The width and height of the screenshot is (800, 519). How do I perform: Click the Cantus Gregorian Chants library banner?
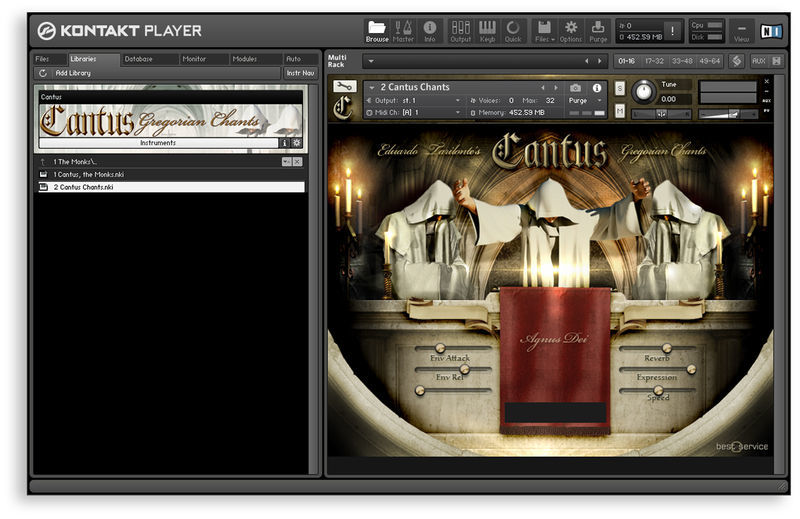point(171,120)
